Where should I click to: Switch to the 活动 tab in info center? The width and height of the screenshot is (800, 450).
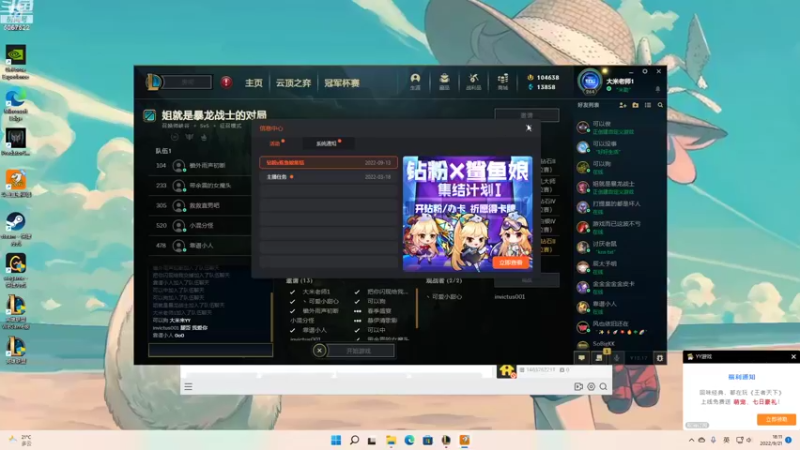[276, 143]
